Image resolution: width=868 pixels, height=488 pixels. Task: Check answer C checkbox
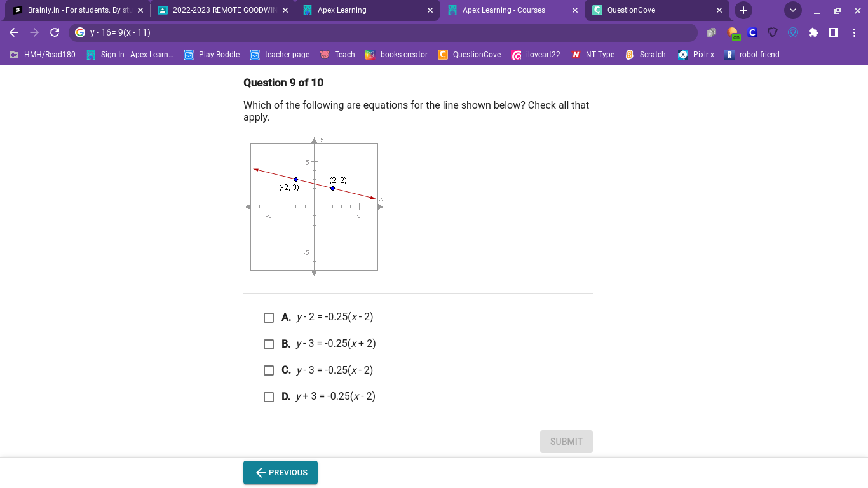coord(269,370)
